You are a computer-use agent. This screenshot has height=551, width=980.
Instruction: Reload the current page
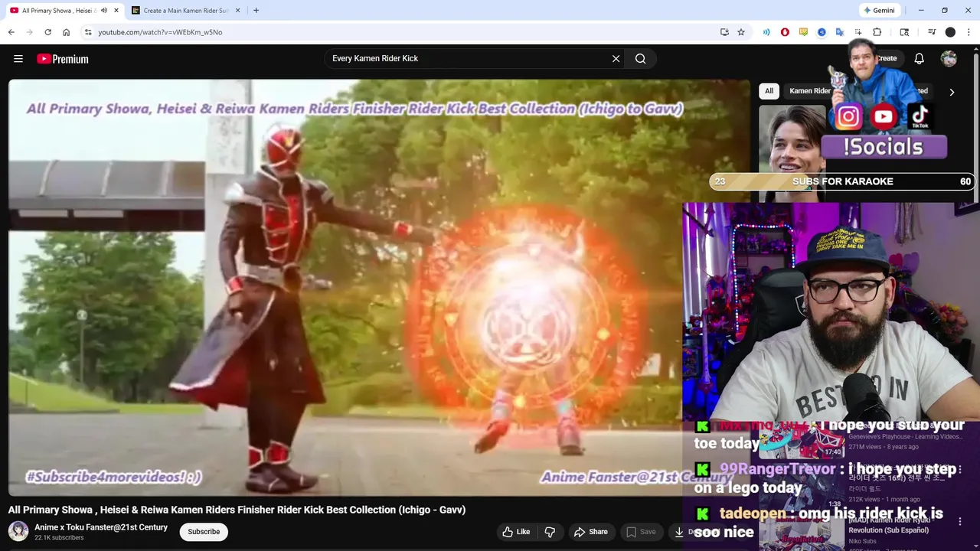point(47,32)
